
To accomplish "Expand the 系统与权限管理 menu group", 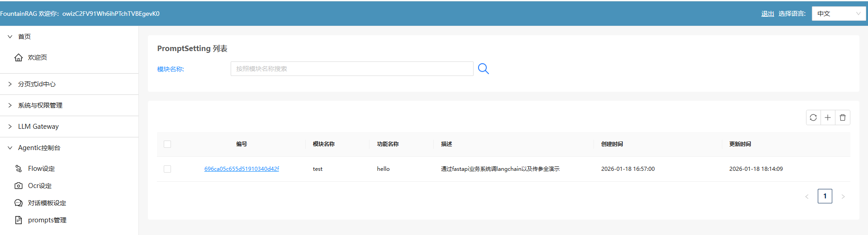I will tap(69, 105).
